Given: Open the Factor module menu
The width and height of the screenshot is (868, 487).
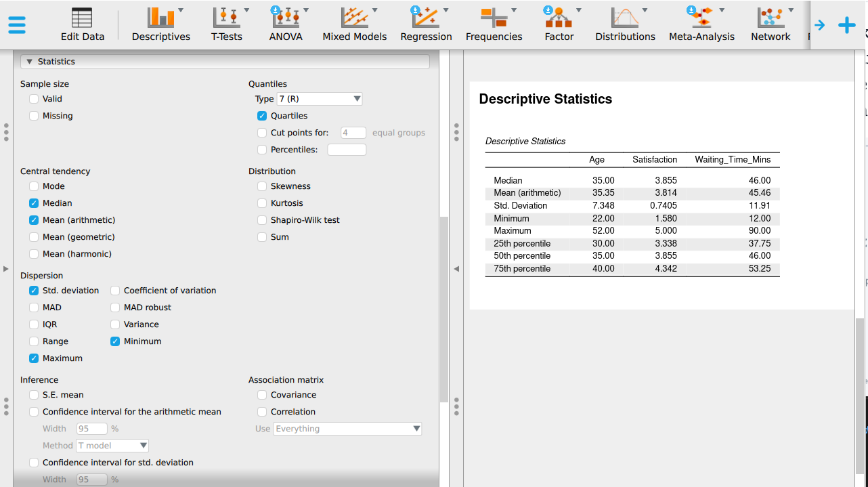Looking at the screenshot, I should coord(559,25).
